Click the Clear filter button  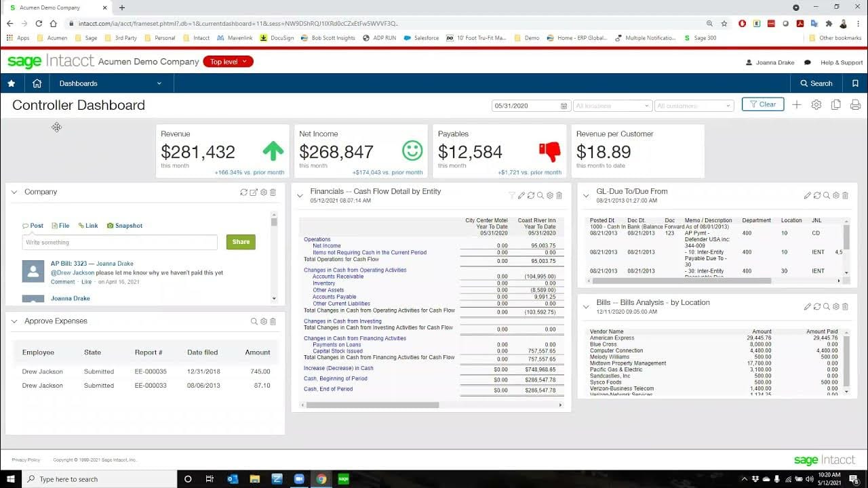(762, 105)
